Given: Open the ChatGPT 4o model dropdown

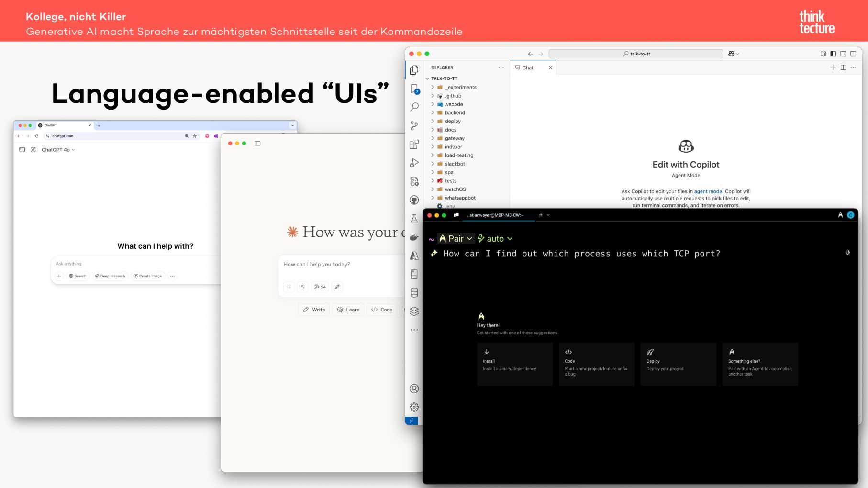Looking at the screenshot, I should click(x=58, y=150).
